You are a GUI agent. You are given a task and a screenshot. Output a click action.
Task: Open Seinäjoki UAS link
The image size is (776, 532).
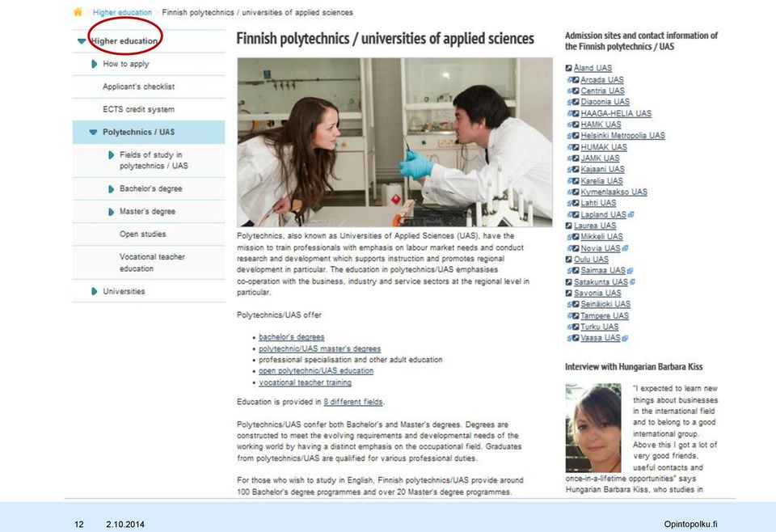point(605,304)
